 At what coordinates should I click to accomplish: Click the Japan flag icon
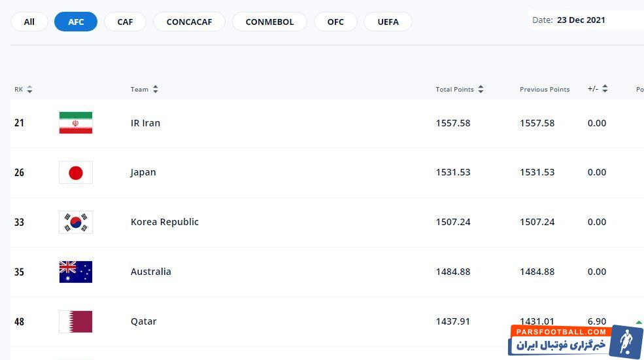[x=76, y=173]
